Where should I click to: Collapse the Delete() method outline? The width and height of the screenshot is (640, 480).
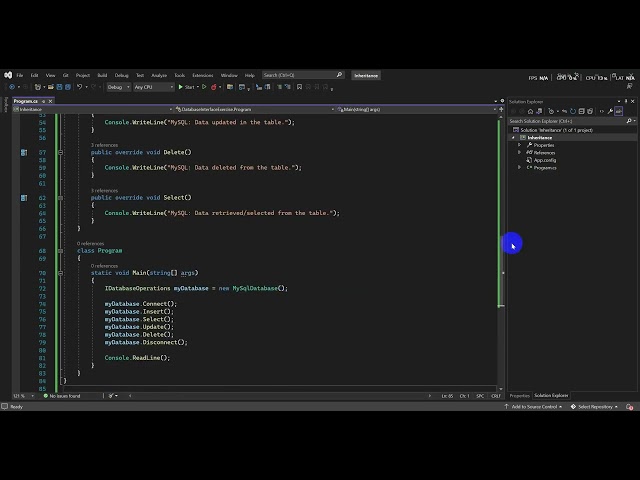click(x=60, y=152)
